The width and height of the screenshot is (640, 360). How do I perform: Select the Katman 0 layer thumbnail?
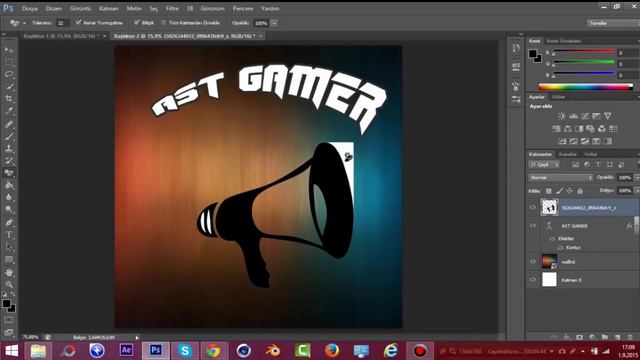549,280
